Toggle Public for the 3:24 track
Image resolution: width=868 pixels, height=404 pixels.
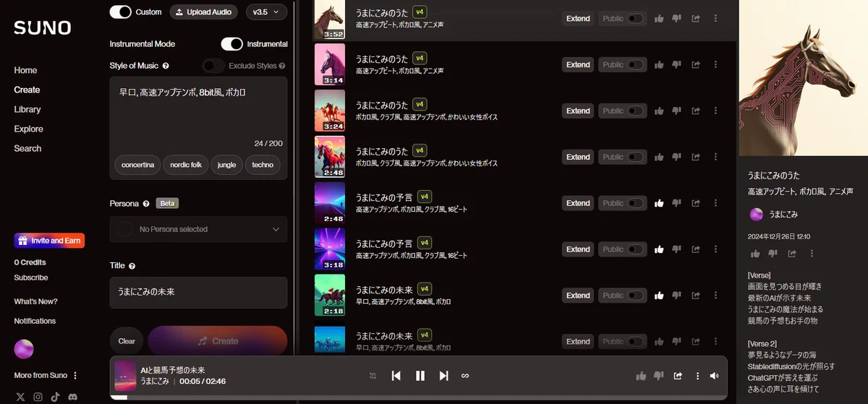(635, 111)
